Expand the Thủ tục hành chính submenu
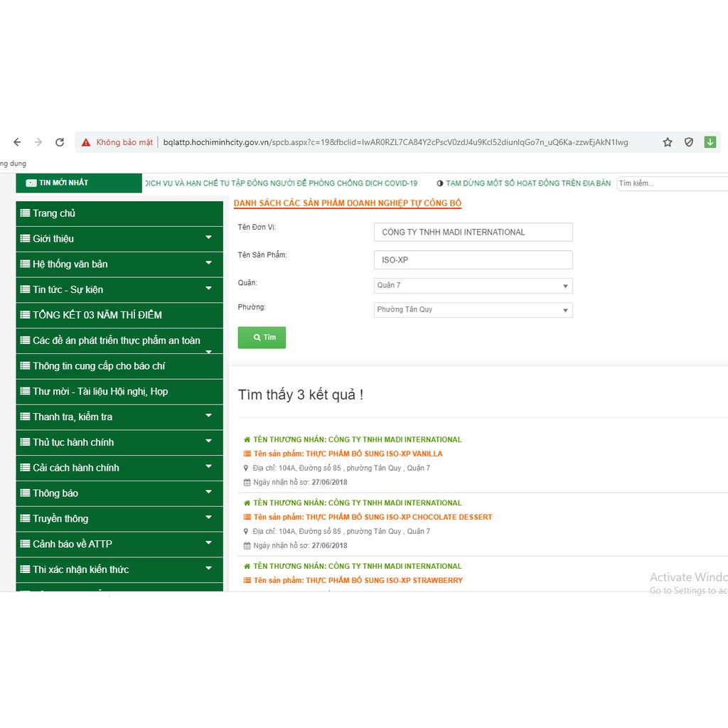 click(208, 441)
